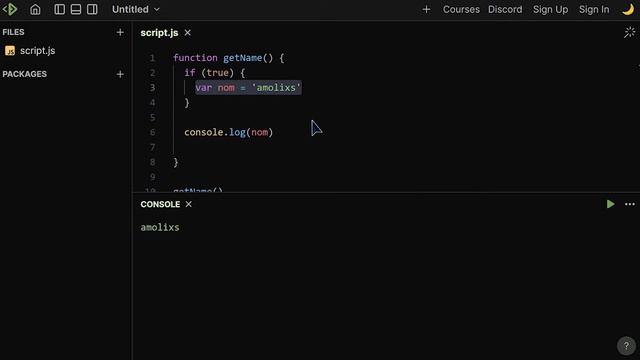
Task: Select the CONSOLE tab
Action: point(160,204)
